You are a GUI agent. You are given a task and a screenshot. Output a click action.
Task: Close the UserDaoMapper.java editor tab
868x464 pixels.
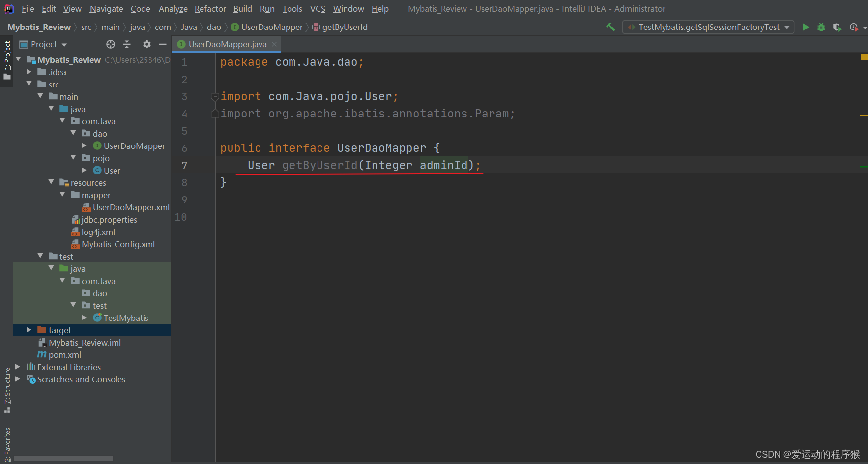[x=274, y=44]
